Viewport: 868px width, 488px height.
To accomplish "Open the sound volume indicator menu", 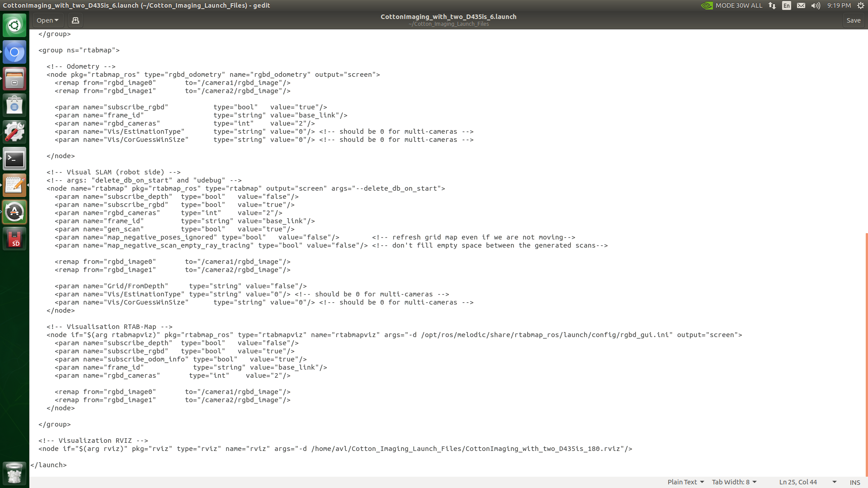I will (x=816, y=5).
